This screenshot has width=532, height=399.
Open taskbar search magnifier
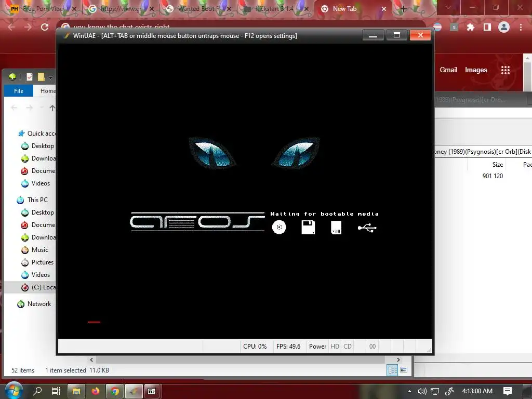pyautogui.click(x=37, y=391)
